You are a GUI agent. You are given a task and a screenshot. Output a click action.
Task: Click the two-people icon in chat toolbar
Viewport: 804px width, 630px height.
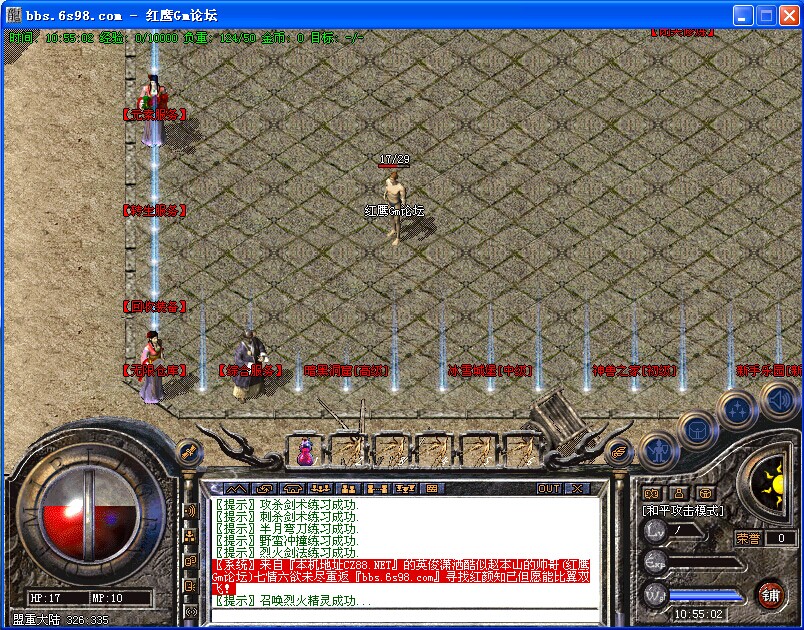(349, 489)
